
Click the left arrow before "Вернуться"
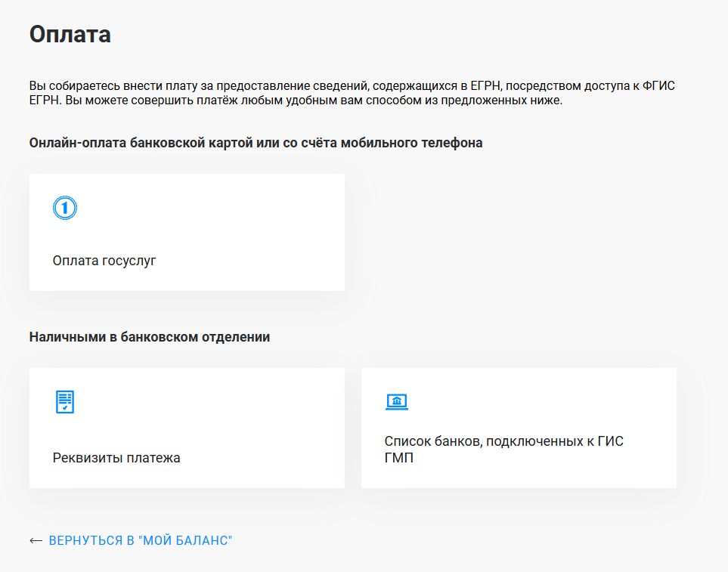tap(36, 540)
